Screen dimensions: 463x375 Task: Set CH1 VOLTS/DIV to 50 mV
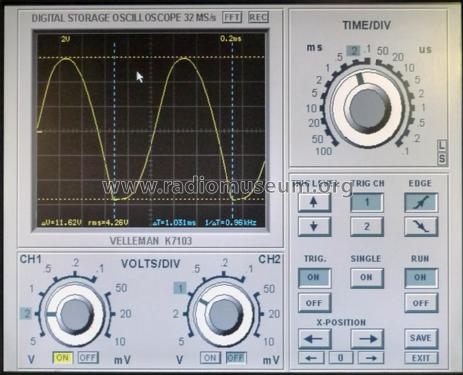point(121,288)
